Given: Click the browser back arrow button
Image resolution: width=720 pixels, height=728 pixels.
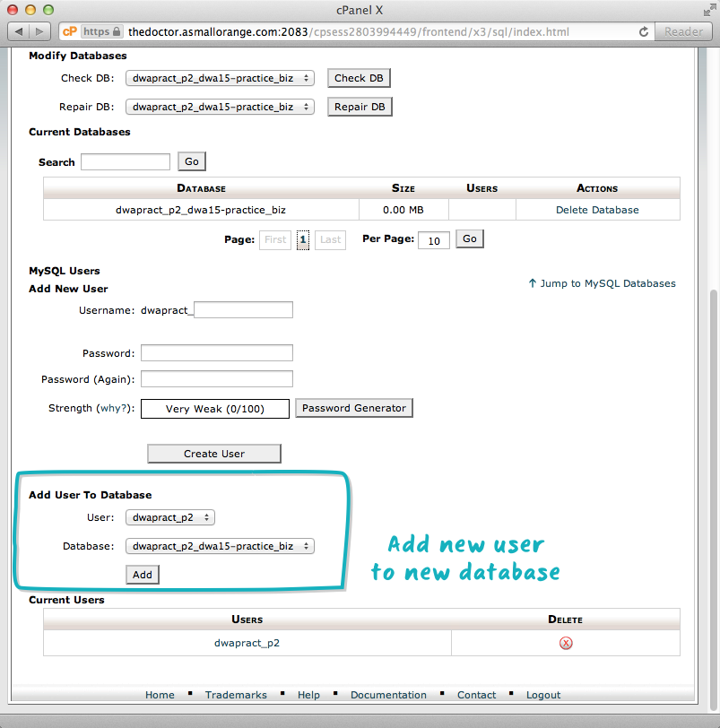Looking at the screenshot, I should 19,31.
